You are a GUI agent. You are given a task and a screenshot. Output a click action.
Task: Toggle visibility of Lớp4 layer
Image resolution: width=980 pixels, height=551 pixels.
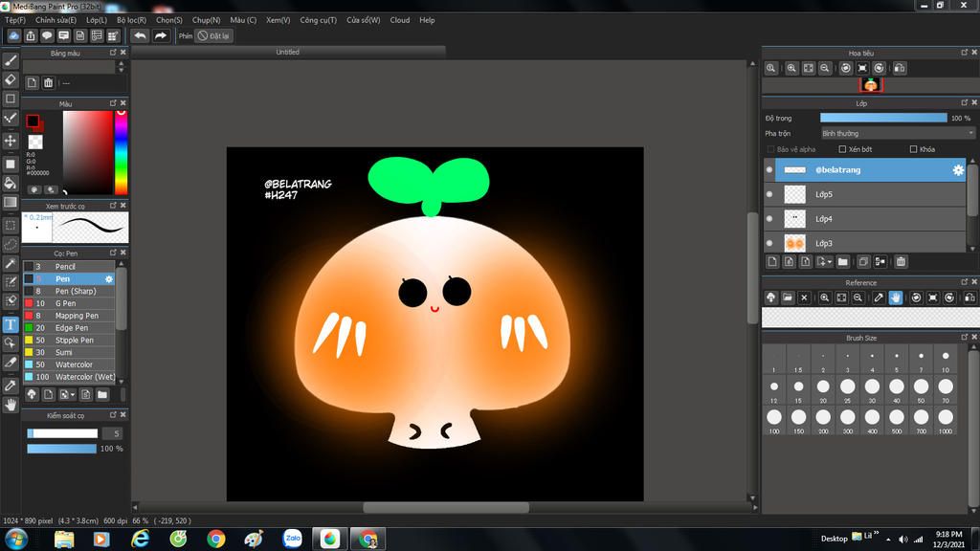(x=769, y=219)
